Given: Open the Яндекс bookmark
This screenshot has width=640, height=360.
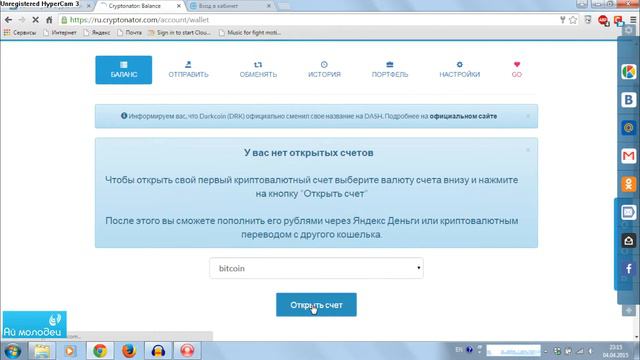Looking at the screenshot, I should [97, 33].
